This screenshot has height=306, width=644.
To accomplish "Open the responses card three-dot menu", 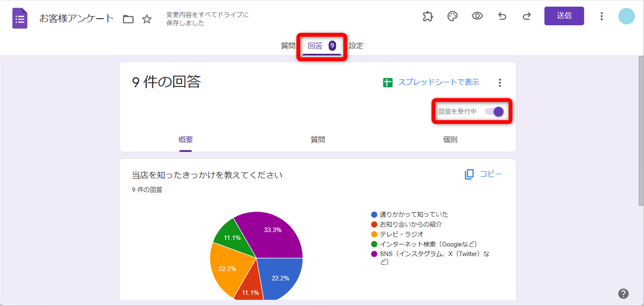I will point(500,83).
